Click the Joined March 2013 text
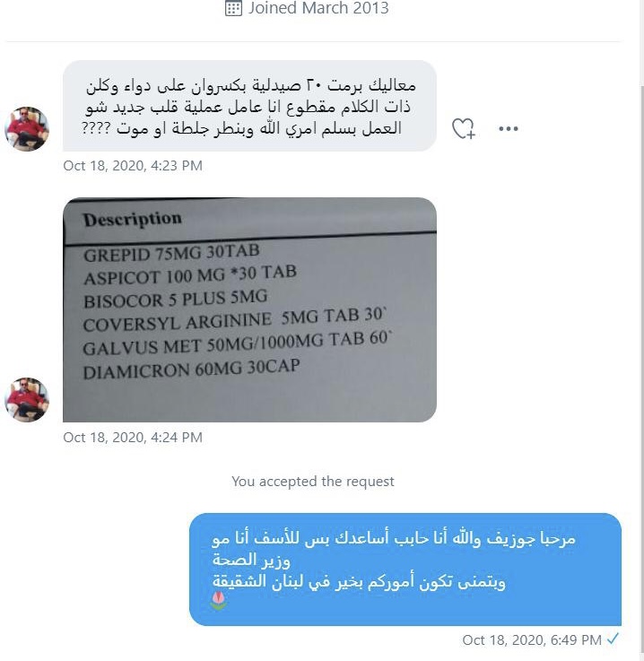This screenshot has width=644, height=661. coord(318,8)
